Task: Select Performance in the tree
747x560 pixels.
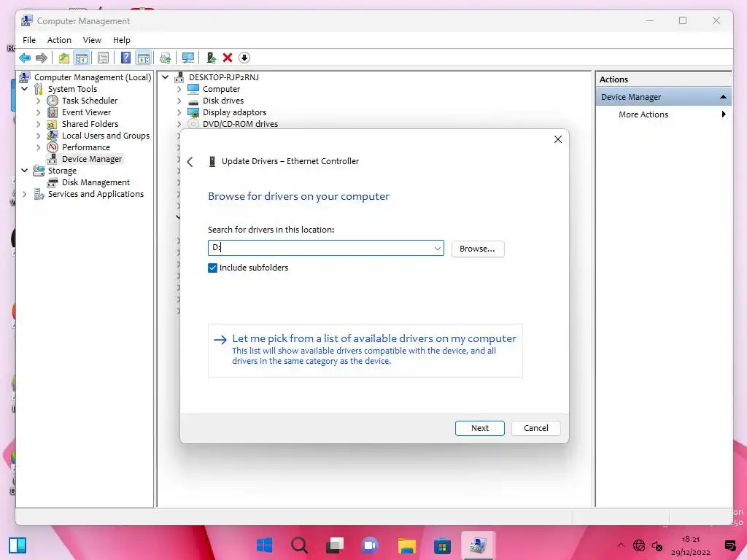Action: coord(86,147)
